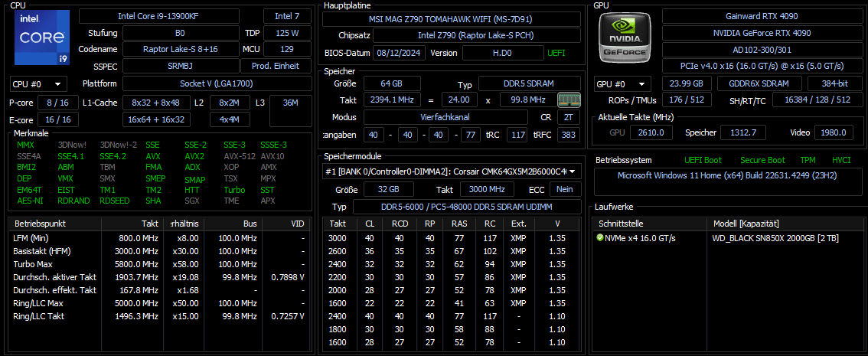Click the command rate 2T field
868x356 pixels.
(x=569, y=117)
